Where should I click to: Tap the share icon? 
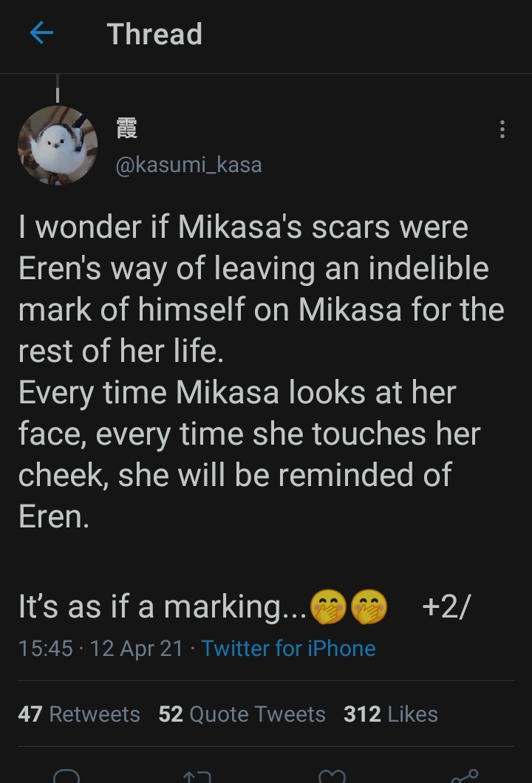tap(463, 776)
